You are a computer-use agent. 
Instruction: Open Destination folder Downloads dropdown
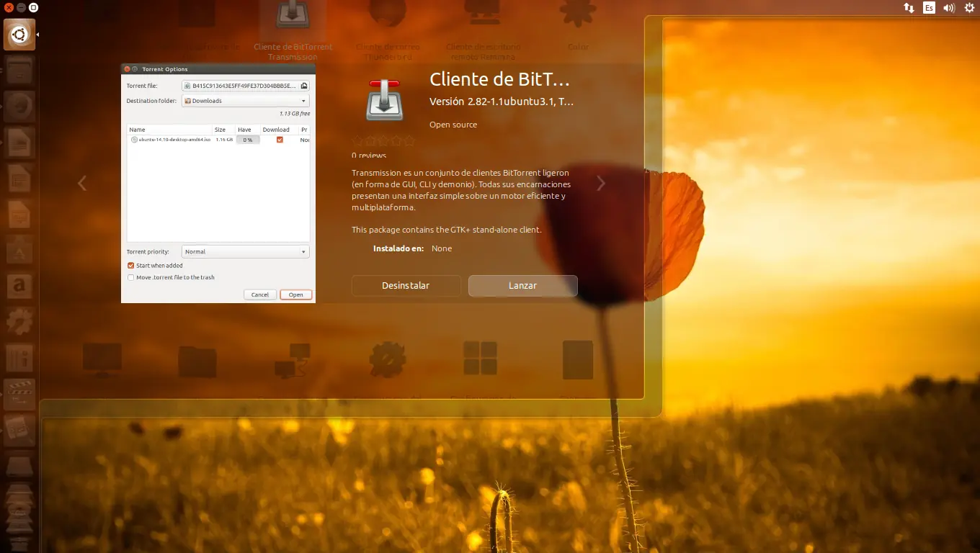coord(246,101)
